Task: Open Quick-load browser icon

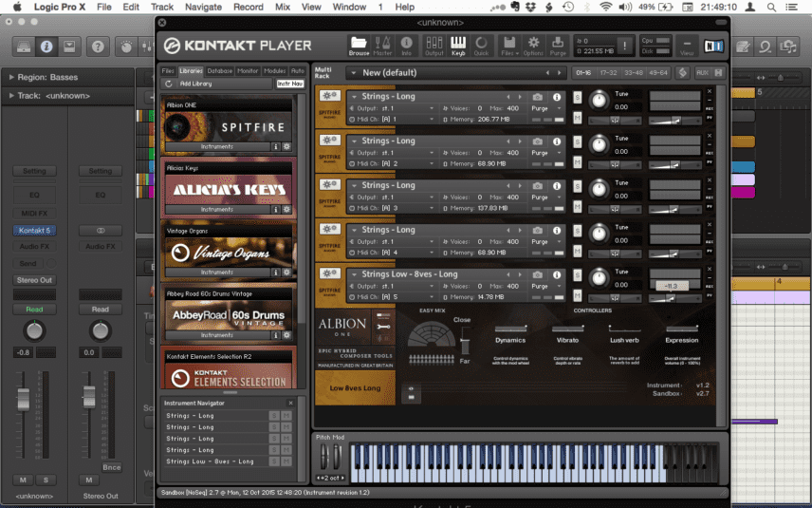Action: point(481,46)
